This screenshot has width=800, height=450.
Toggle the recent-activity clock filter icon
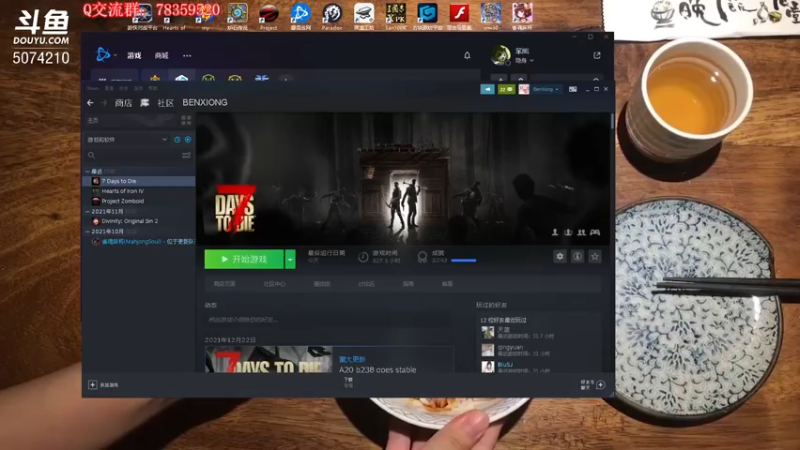pyautogui.click(x=177, y=139)
